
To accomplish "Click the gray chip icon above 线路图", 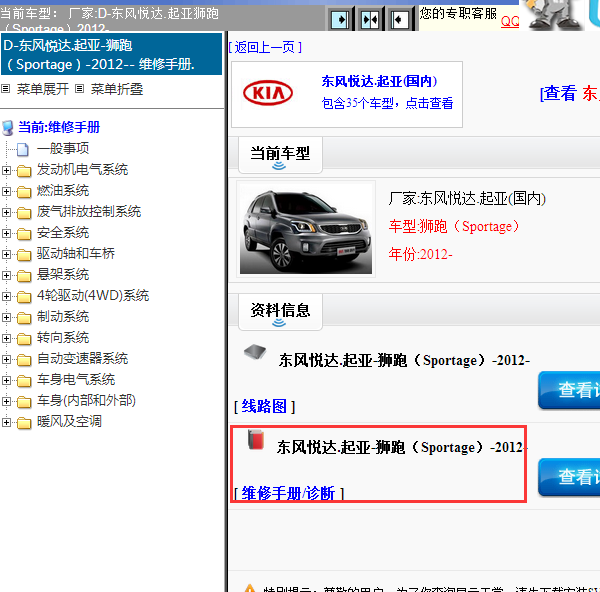I will point(255,351).
